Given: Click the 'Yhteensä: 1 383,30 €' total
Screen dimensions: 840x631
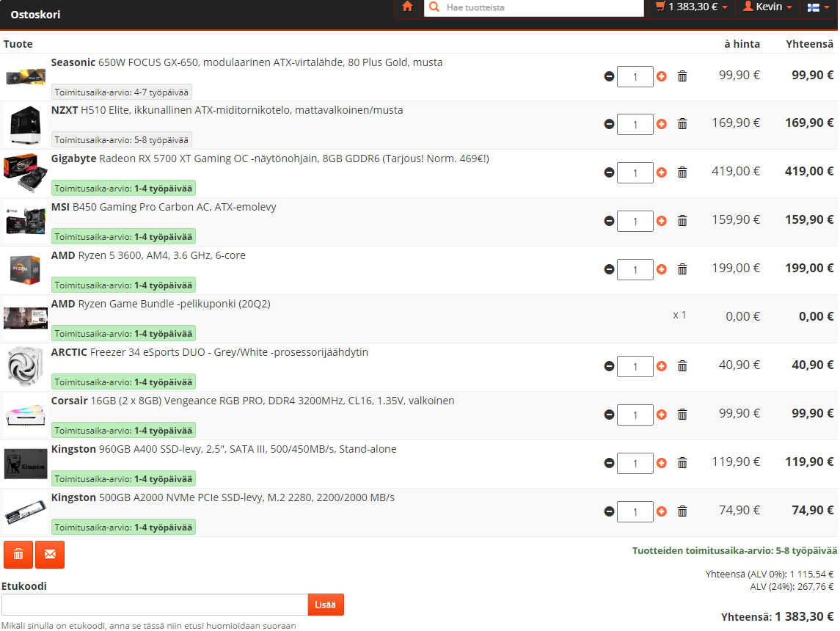Looking at the screenshot, I should pyautogui.click(x=778, y=617).
